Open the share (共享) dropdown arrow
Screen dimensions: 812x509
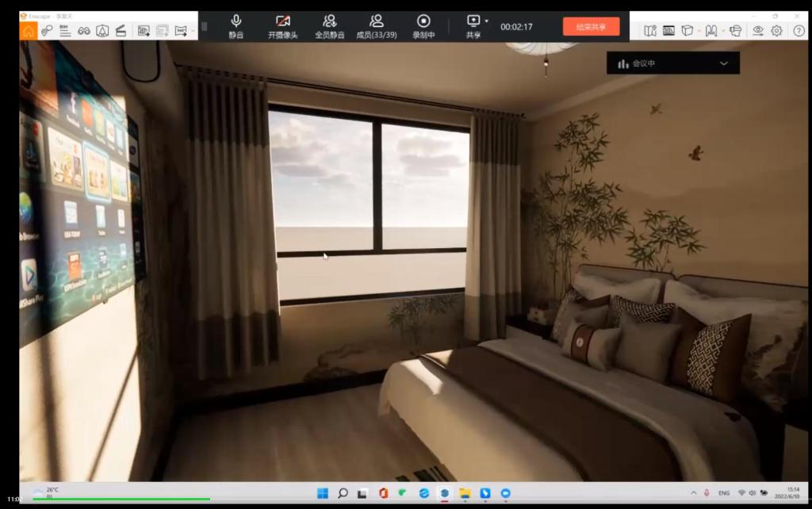click(487, 21)
